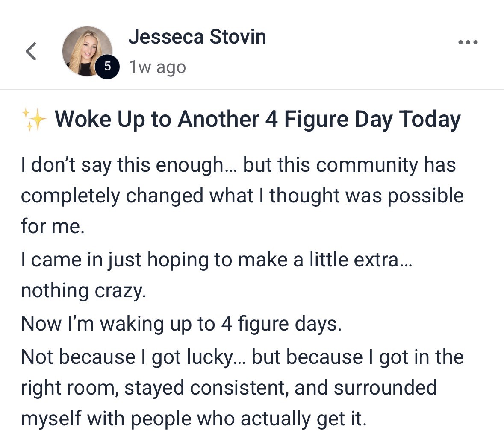Screen dimensions: 504x439
Task: Click the line I came in just hoping
Action: click(x=171, y=259)
